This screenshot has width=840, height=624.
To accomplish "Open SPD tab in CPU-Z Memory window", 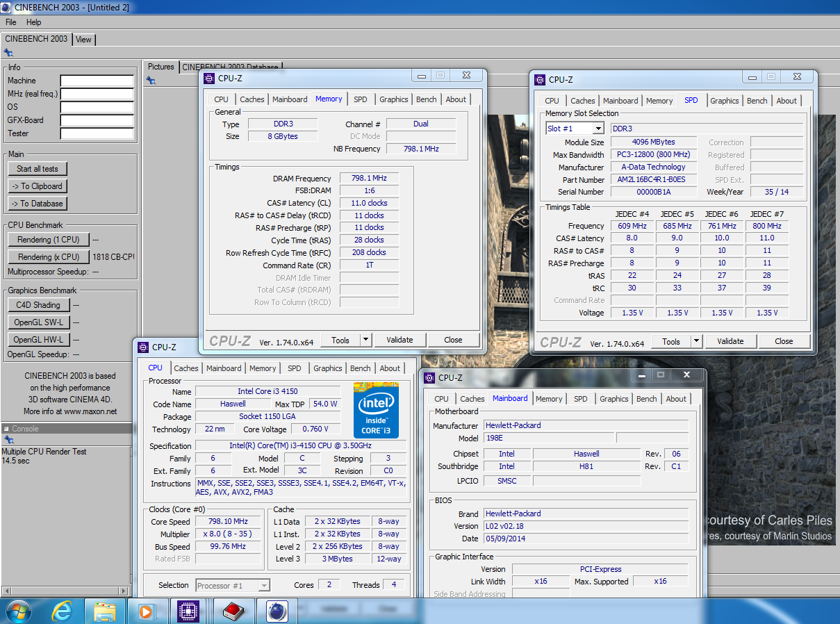I will [x=360, y=99].
